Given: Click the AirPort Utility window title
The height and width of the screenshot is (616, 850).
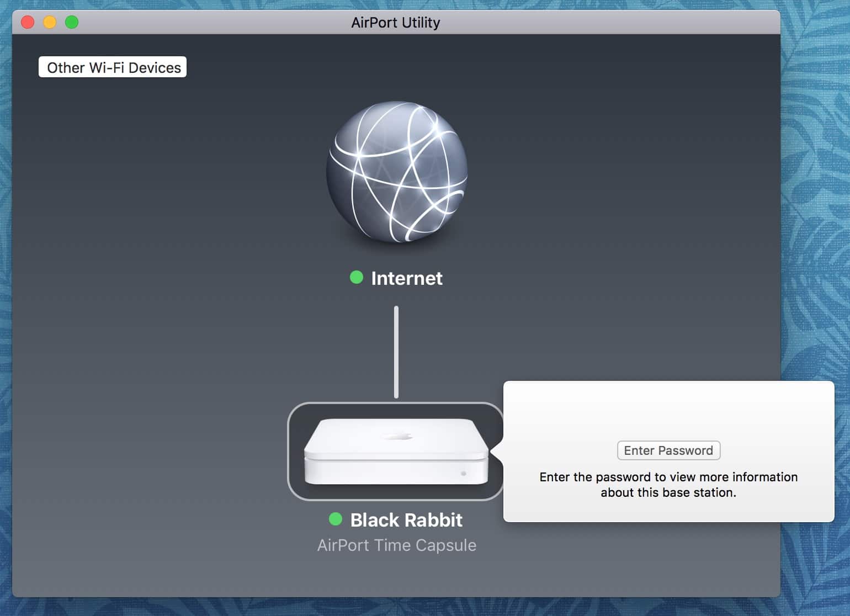Looking at the screenshot, I should click(x=396, y=23).
